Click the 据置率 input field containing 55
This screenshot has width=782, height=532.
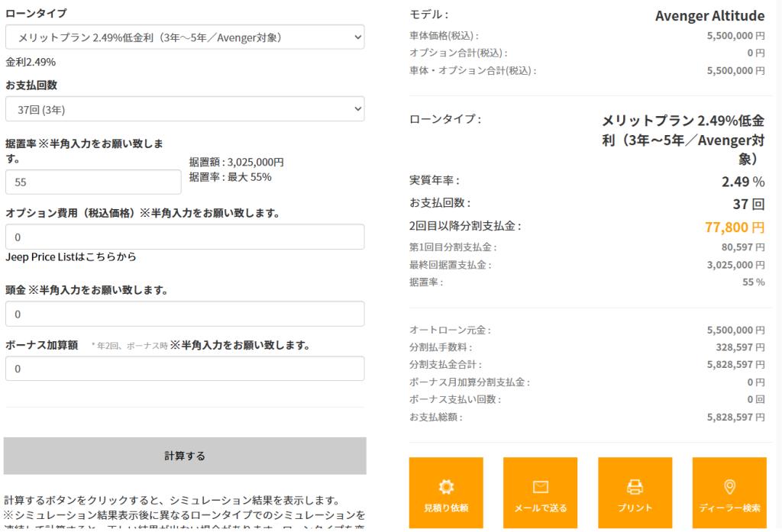(x=93, y=182)
